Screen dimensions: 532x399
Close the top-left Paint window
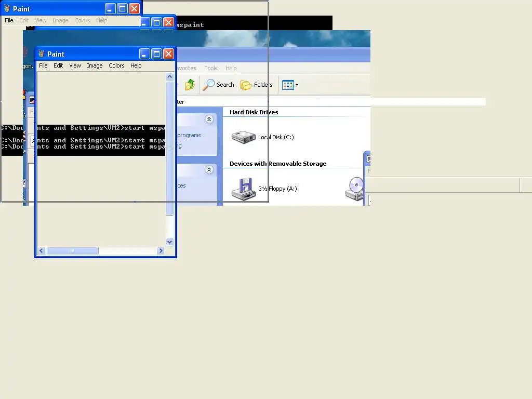click(135, 8)
